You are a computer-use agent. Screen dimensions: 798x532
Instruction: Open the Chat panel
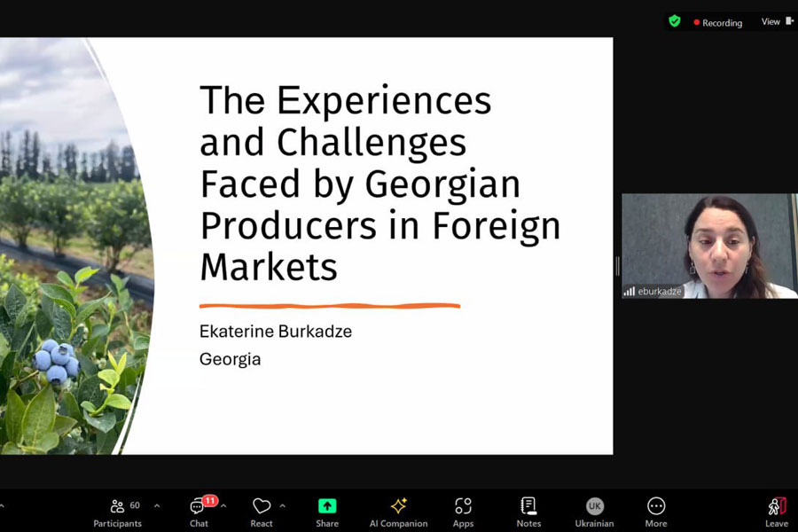199,511
